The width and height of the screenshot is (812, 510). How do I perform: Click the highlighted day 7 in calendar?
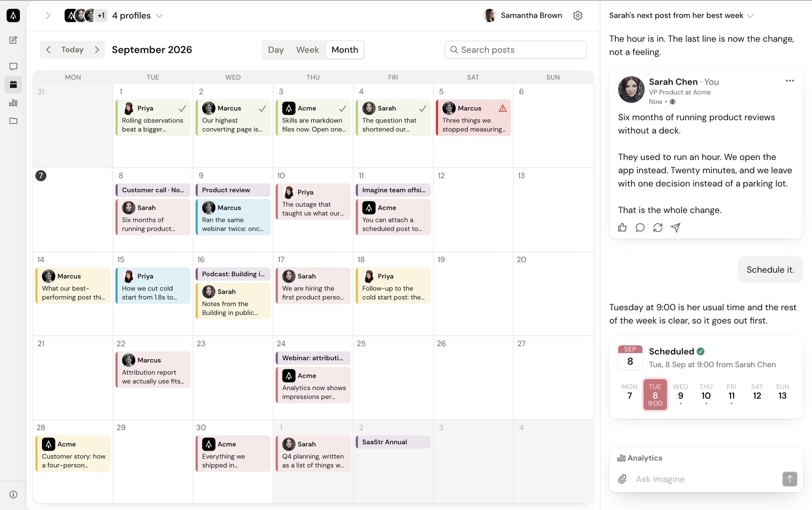[x=41, y=176]
